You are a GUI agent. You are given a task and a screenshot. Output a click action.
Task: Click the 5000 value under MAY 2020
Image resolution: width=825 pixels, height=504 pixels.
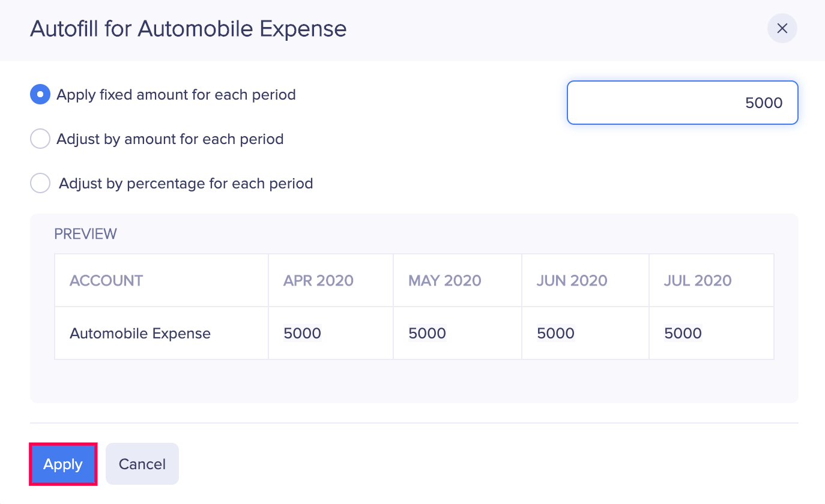click(427, 333)
